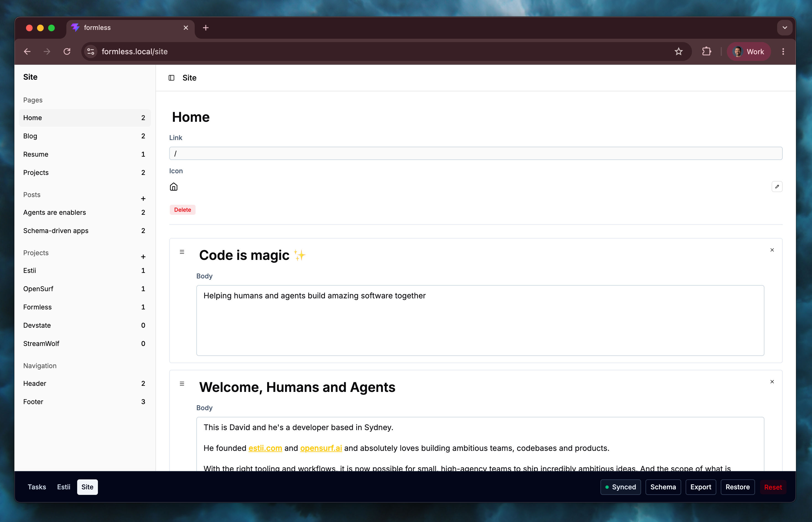The image size is (812, 522).
Task: Grab the Welcome block drag handle
Action: click(182, 384)
